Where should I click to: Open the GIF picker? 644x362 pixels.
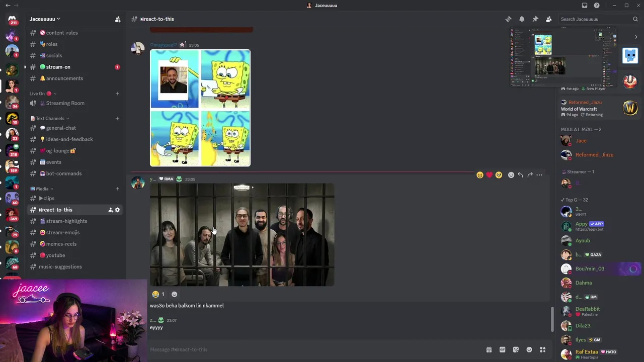click(x=502, y=349)
